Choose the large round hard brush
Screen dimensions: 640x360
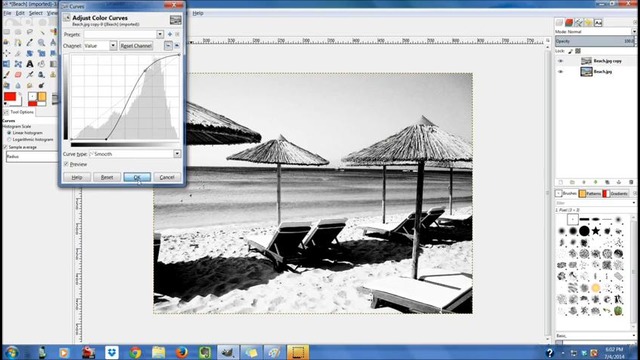[584, 231]
